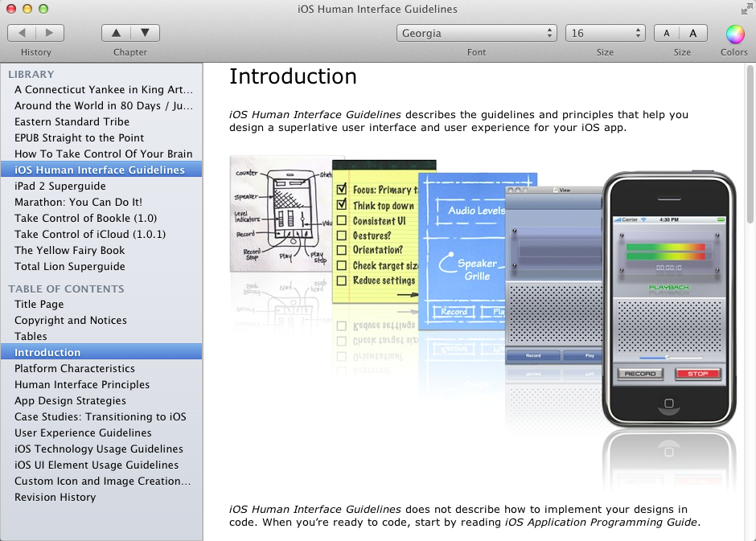Jump to next chapter

click(145, 33)
